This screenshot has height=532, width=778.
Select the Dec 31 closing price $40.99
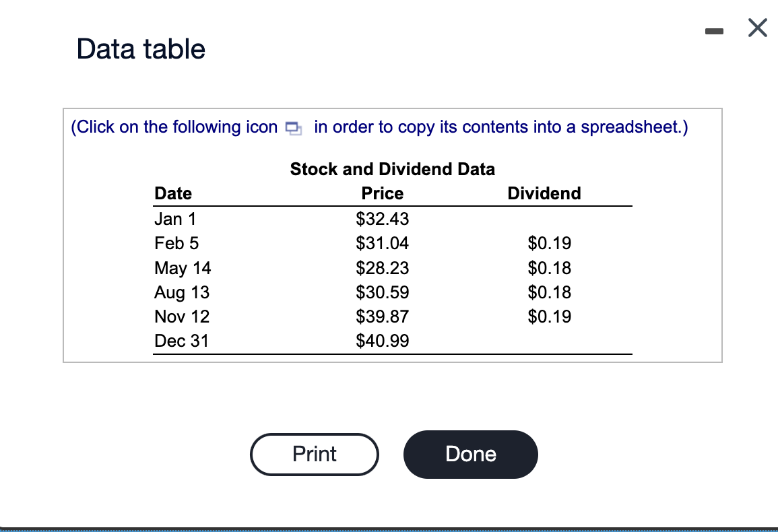[383, 341]
